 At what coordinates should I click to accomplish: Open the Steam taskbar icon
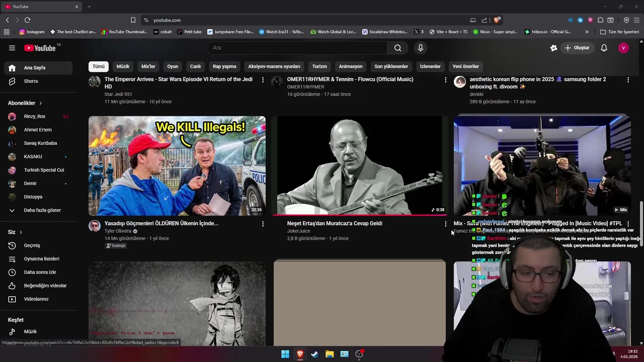[x=314, y=354]
